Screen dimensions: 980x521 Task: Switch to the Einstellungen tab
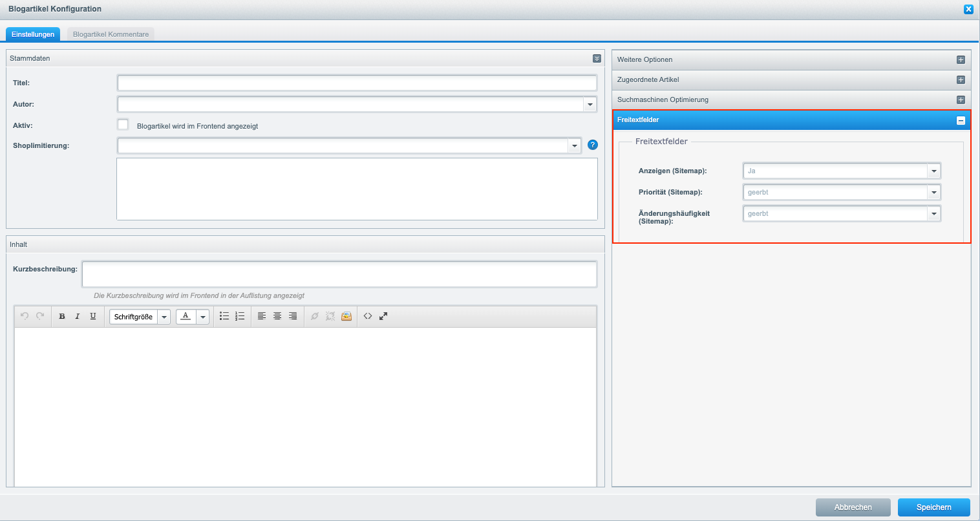click(x=33, y=34)
